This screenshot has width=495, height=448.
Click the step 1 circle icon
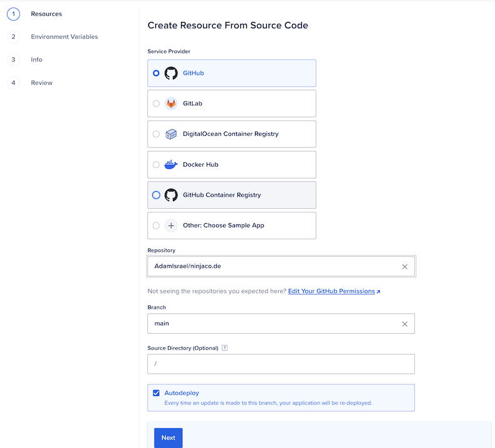(x=13, y=14)
